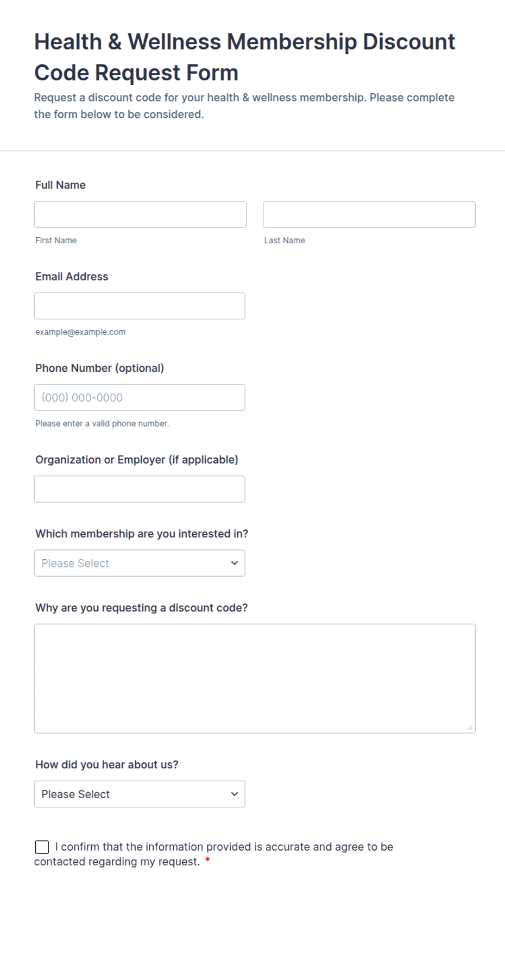The width and height of the screenshot is (505, 980).
Task: Click the form title heading
Action: [245, 57]
